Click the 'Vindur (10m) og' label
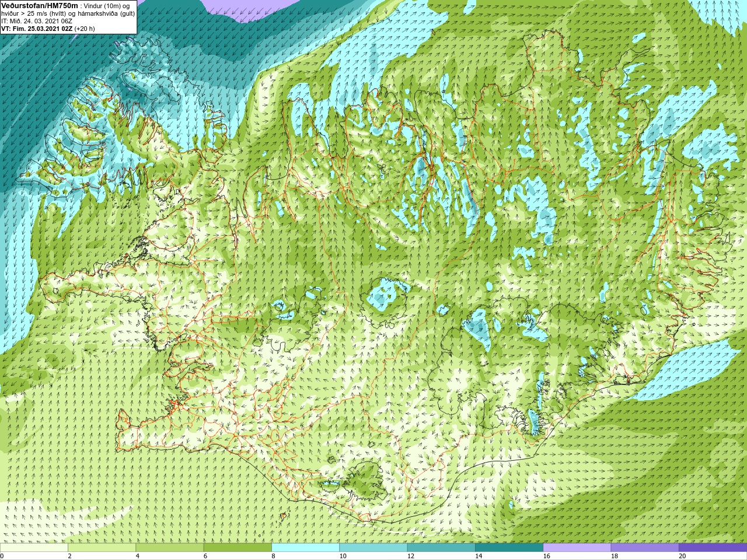This screenshot has height=560, width=747. click(107, 6)
